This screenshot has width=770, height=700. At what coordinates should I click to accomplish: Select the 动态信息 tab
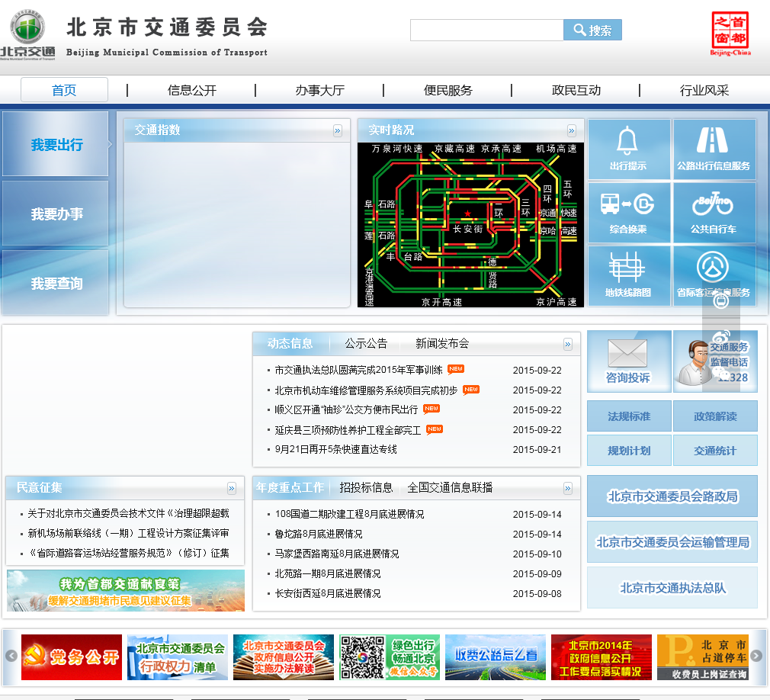[290, 343]
